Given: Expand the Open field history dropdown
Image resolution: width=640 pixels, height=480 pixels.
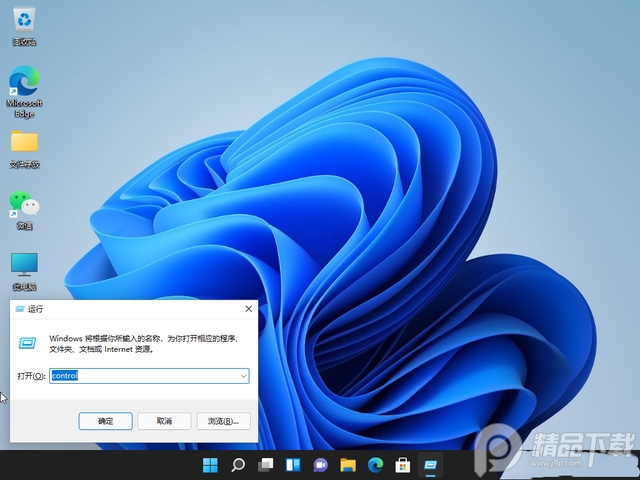Looking at the screenshot, I should [x=243, y=376].
